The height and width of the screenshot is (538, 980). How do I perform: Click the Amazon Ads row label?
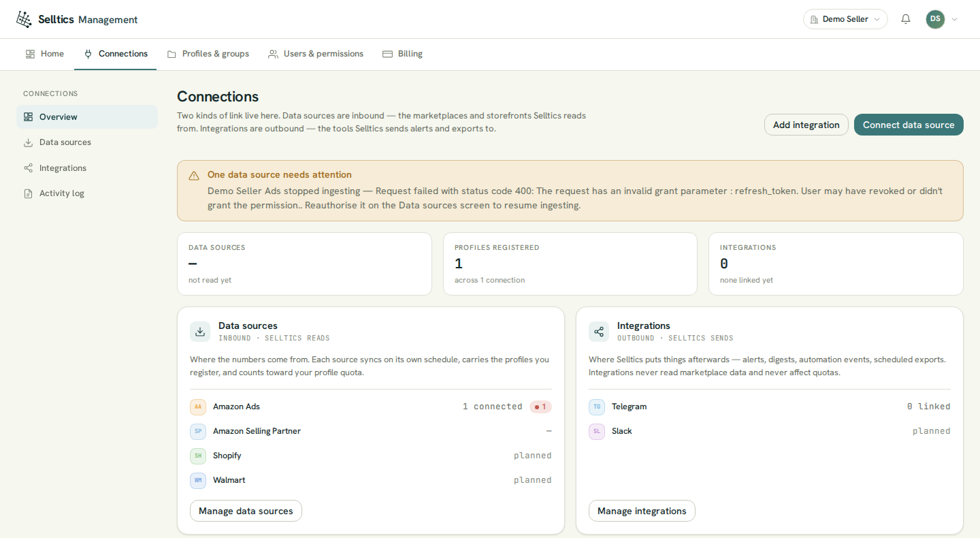click(x=236, y=407)
